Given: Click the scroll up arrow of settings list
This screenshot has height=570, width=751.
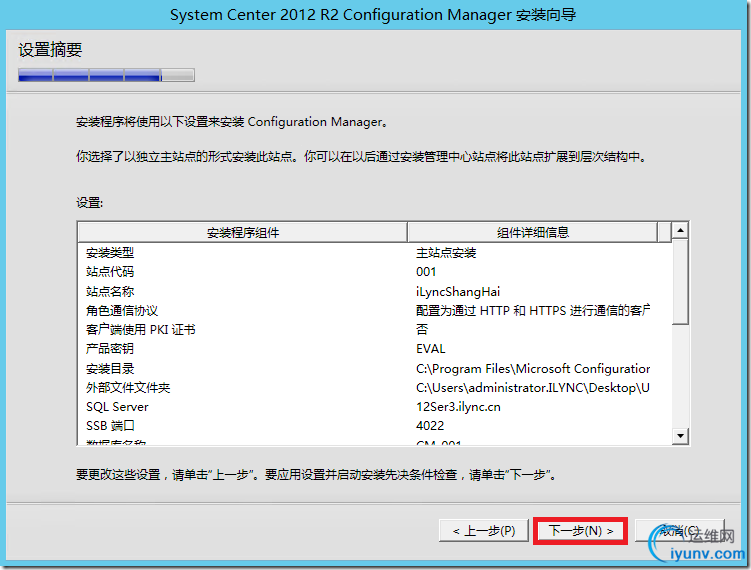Looking at the screenshot, I should pyautogui.click(x=680, y=230).
